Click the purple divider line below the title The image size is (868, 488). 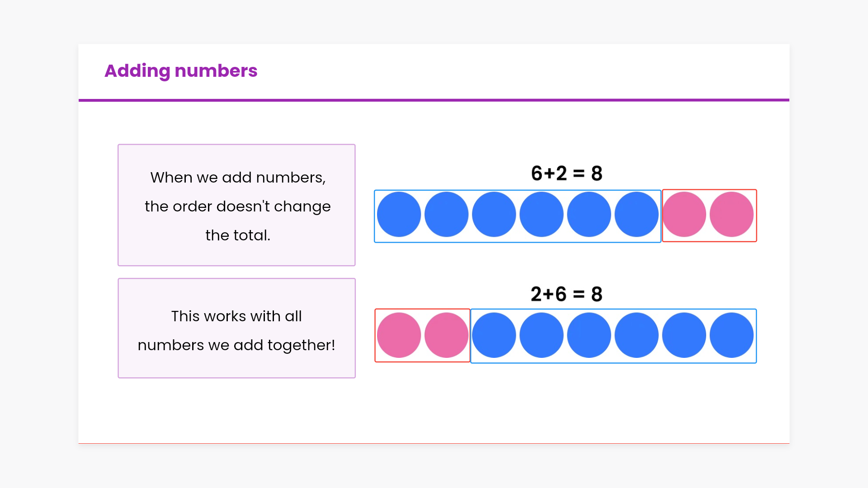point(434,100)
